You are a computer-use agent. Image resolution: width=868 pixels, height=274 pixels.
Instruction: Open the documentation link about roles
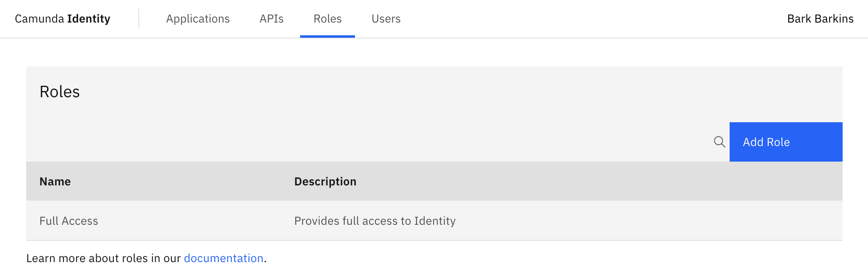coord(224,258)
